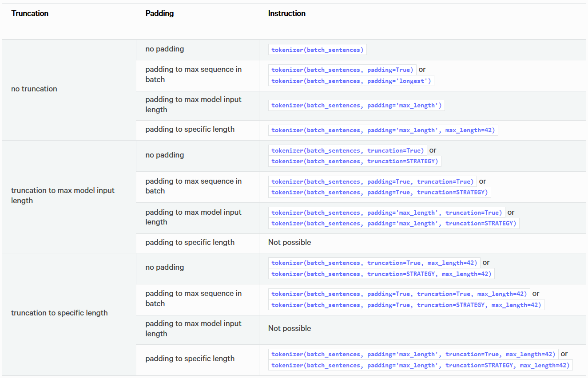Click the Truncation column header
The width and height of the screenshot is (588, 378).
point(30,13)
